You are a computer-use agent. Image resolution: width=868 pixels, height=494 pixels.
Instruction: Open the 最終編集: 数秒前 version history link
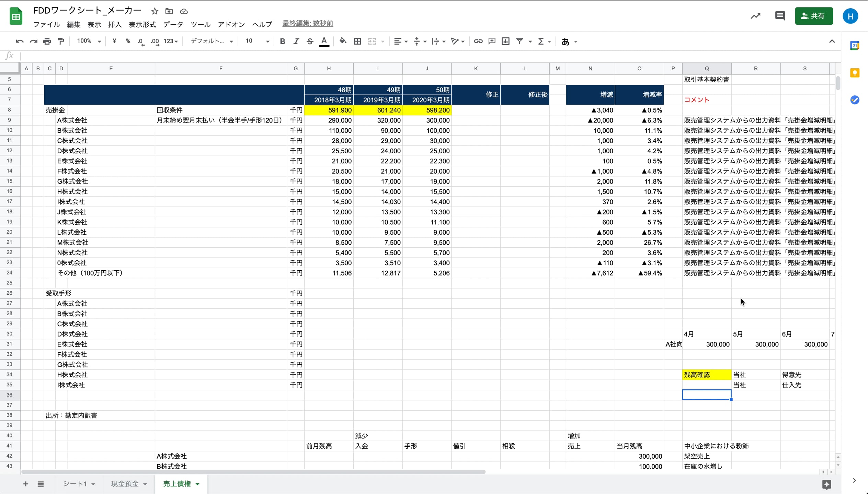(307, 23)
